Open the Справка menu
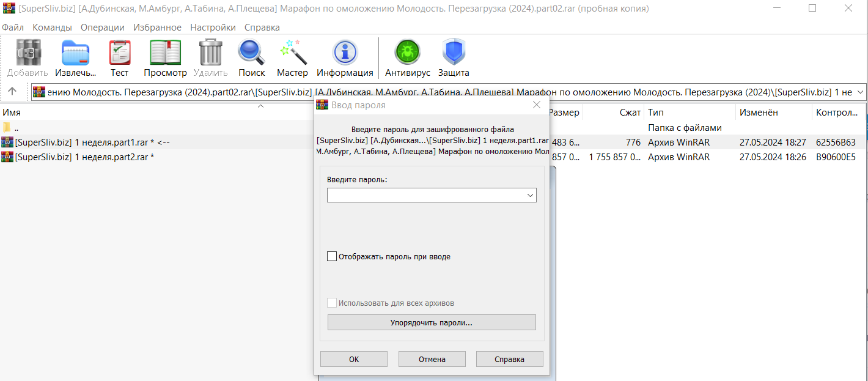This screenshot has height=381, width=868. click(262, 28)
